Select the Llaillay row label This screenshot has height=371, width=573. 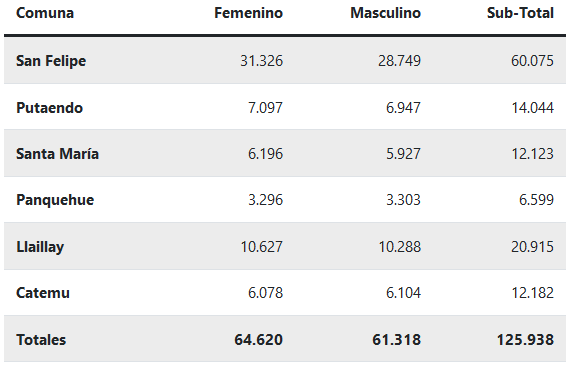tap(40, 247)
